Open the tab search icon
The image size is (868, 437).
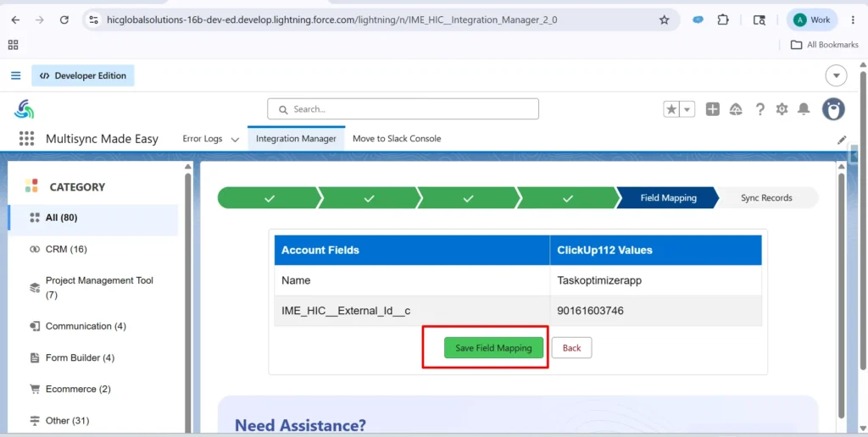759,20
